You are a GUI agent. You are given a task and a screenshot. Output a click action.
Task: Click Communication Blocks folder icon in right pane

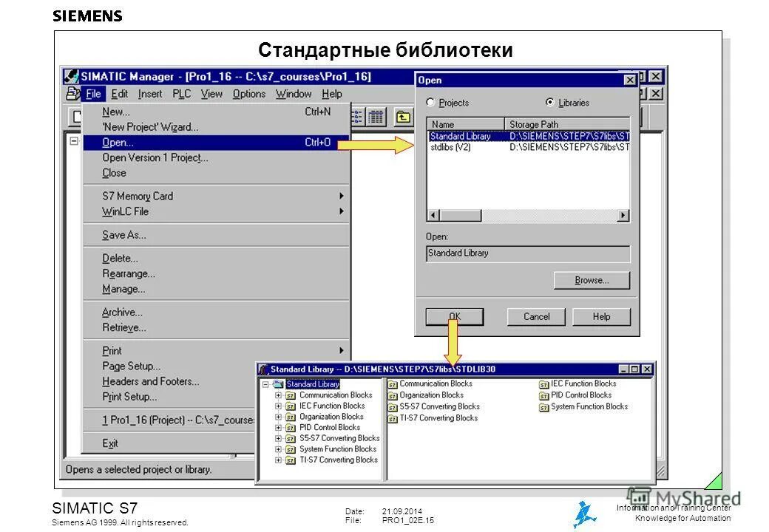coord(393,384)
